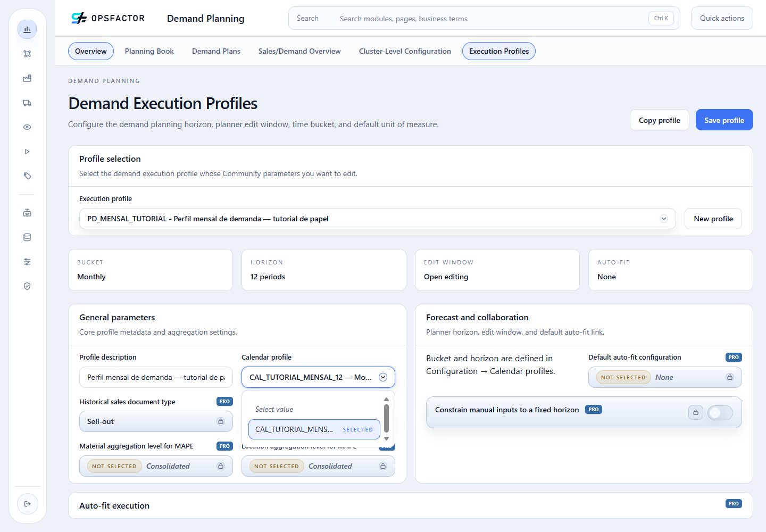Open the price tag sidebar icon
Image resolution: width=766 pixels, height=532 pixels.
(x=27, y=176)
